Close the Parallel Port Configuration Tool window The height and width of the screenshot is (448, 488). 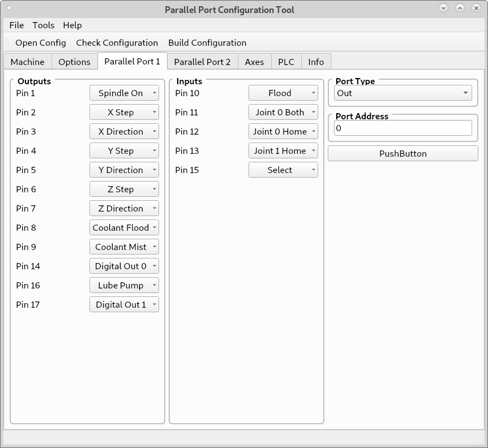pos(476,8)
